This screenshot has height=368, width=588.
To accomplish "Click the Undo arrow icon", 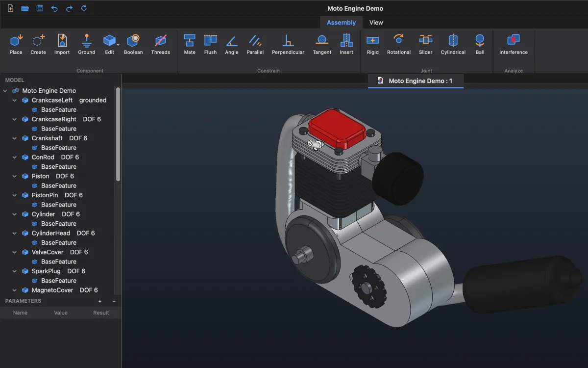I will pos(54,8).
